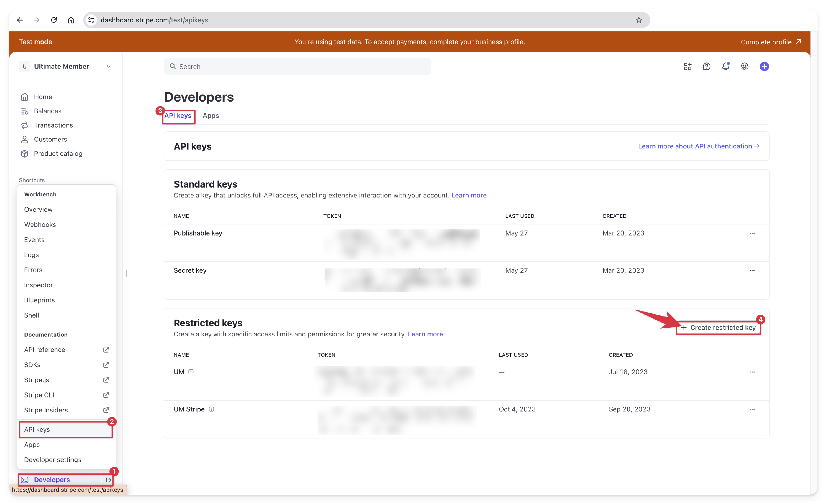This screenshot has height=504, width=827.
Task: Open Stripe Insiders link
Action: [x=66, y=410]
